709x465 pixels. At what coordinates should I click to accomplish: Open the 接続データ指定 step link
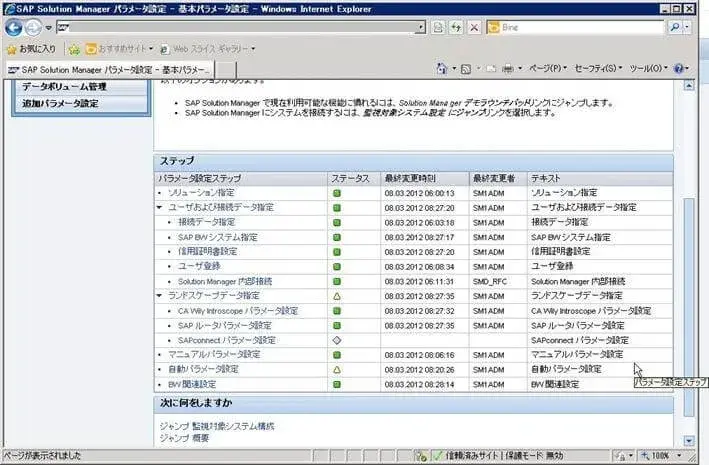click(206, 222)
